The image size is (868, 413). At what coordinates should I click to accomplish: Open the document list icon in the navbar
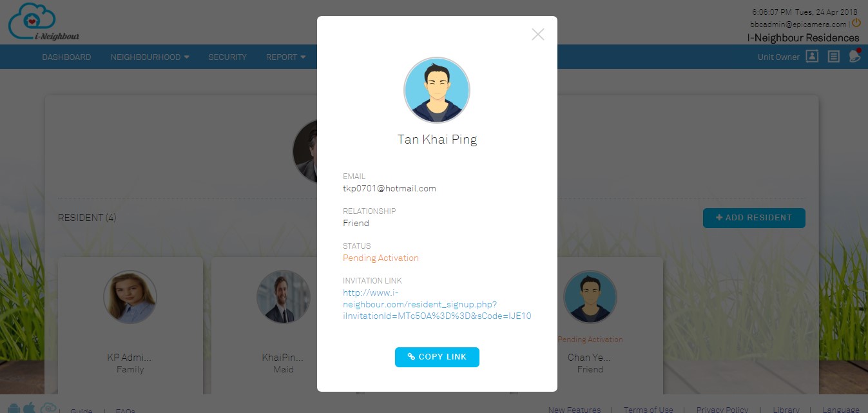(834, 57)
